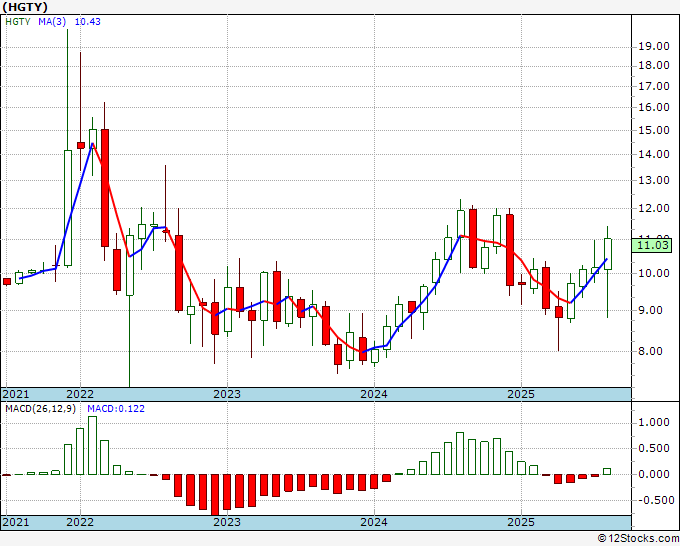This screenshot has width=680, height=546.
Task: Click 2021 on the MACD panel timeline
Action: (x=16, y=522)
